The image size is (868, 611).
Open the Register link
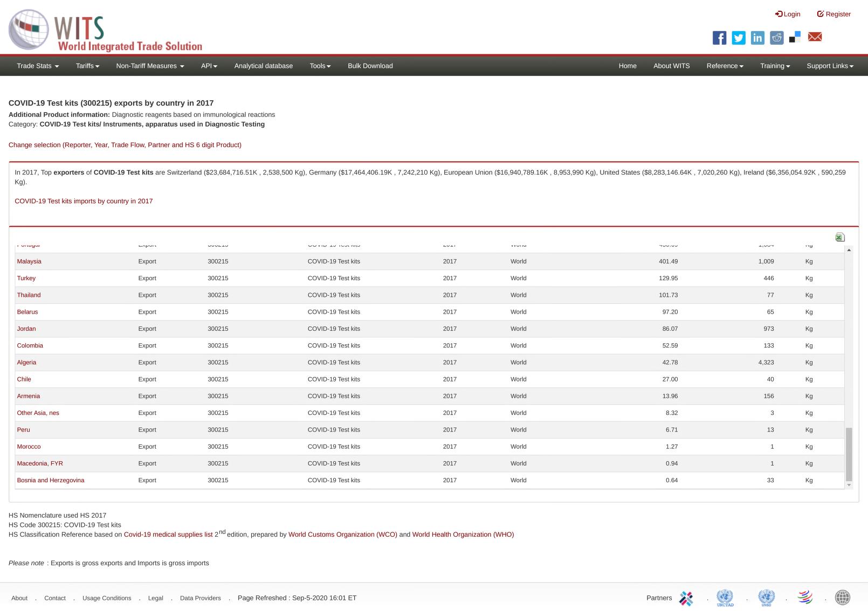[x=834, y=14]
